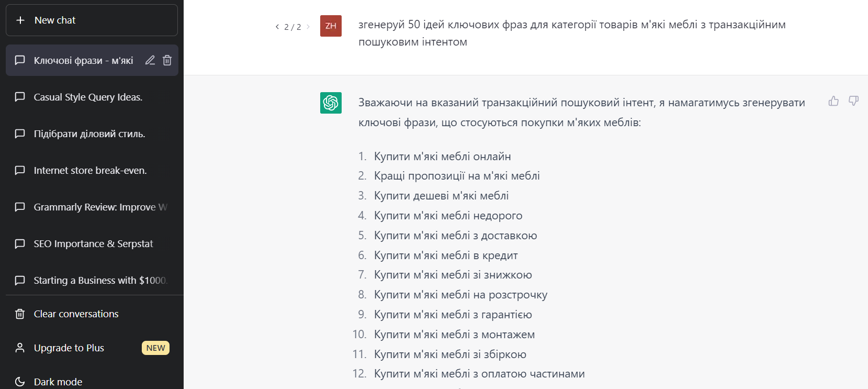The height and width of the screenshot is (389, 868).
Task: Click the plus icon on New chat
Action: [x=20, y=20]
